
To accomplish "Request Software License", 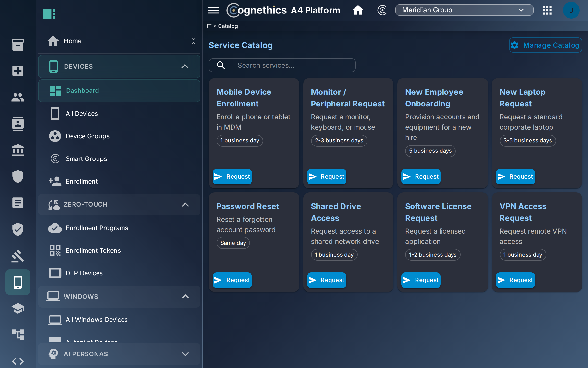I will point(421,280).
